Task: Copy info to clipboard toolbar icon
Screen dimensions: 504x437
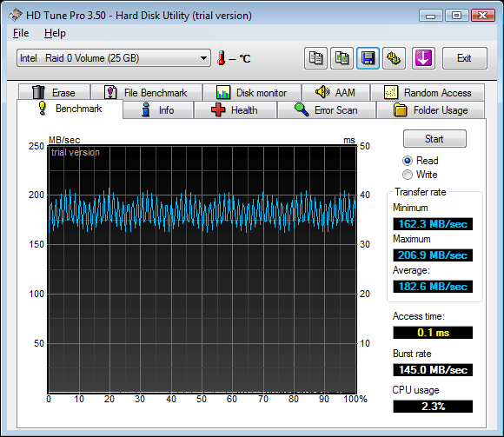Action: click(315, 58)
